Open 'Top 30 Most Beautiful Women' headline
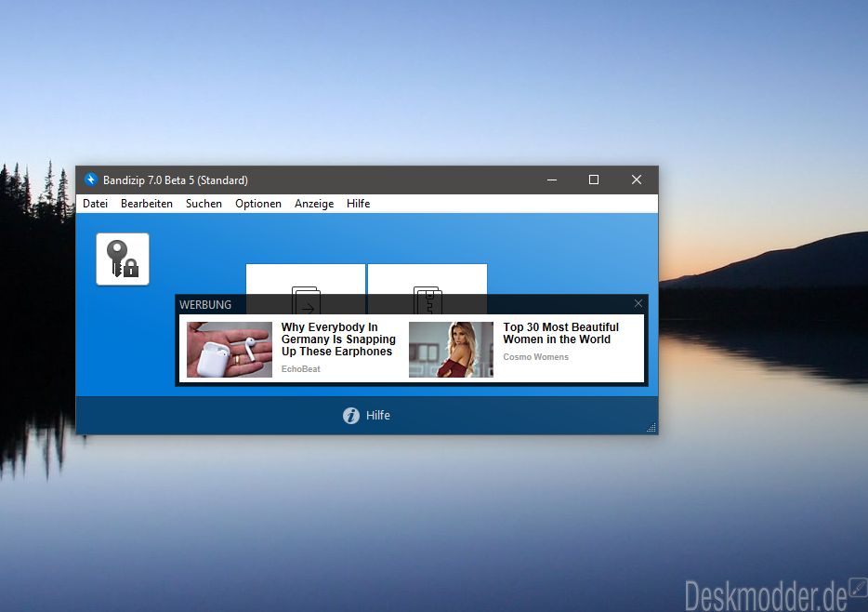The height and width of the screenshot is (612, 868). pos(560,333)
